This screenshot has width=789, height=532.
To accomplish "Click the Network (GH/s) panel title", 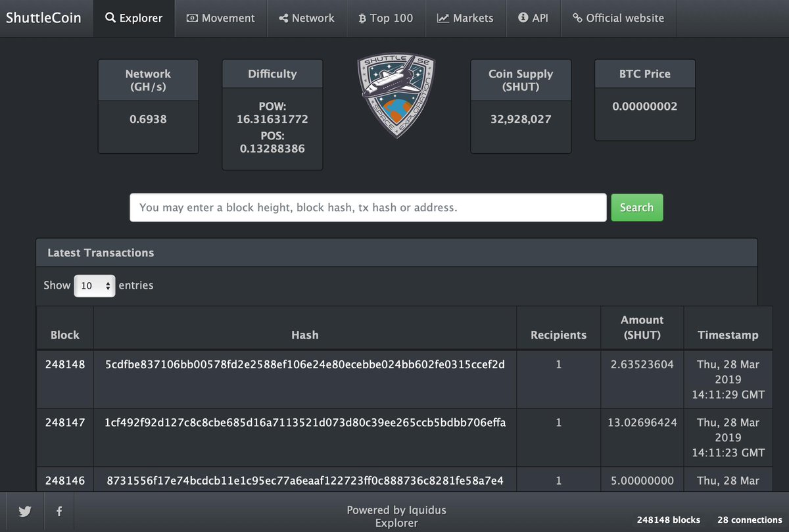I will coord(149,80).
